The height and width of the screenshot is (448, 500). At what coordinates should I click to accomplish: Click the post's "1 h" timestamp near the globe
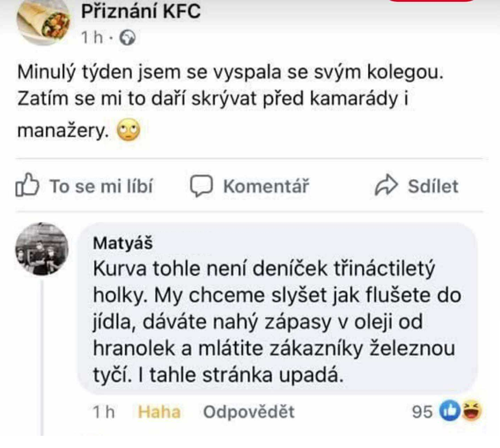pyautogui.click(x=92, y=38)
